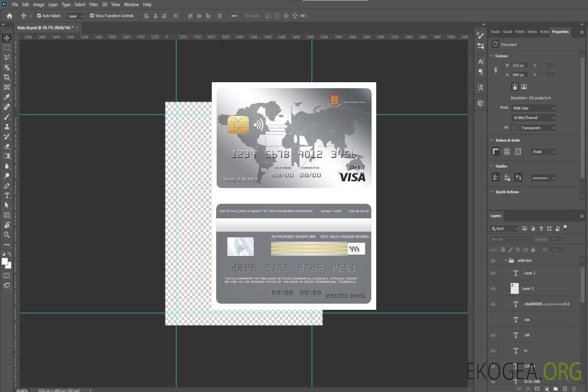
Task: Toggle rulers icon in Rulers & Grids
Action: (496, 151)
